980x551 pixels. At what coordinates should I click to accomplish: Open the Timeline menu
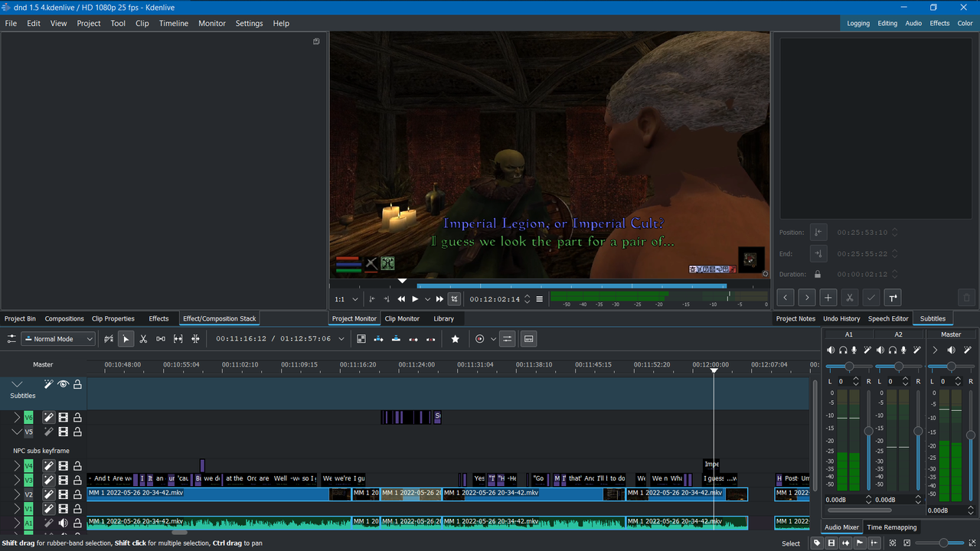[174, 23]
